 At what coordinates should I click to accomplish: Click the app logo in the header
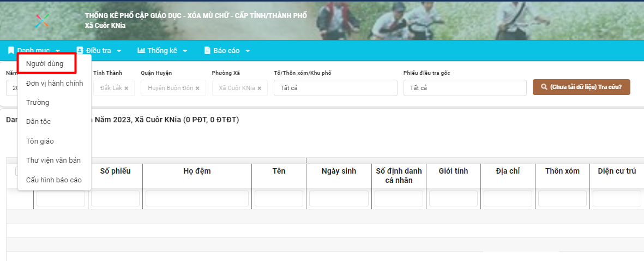click(x=42, y=21)
